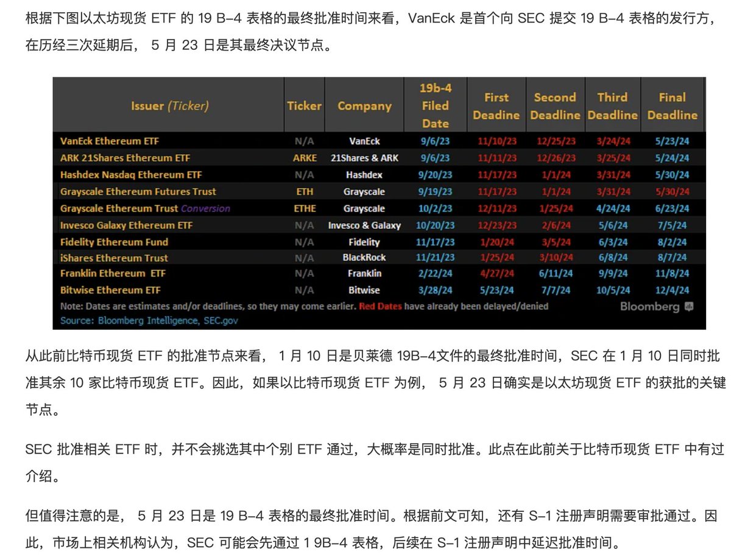The height and width of the screenshot is (560, 731).
Task: Click the ETH ticker for Grayscale Futures Trust
Action: 304,191
